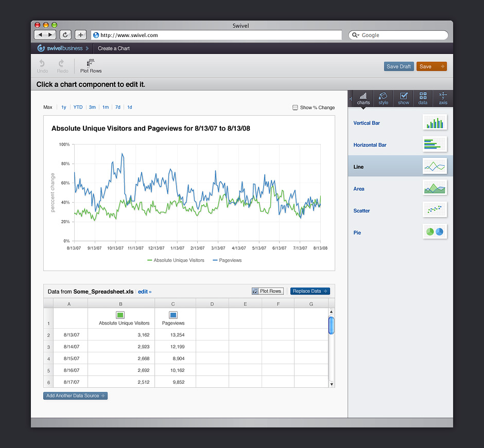Click the Save Draft button

click(399, 66)
